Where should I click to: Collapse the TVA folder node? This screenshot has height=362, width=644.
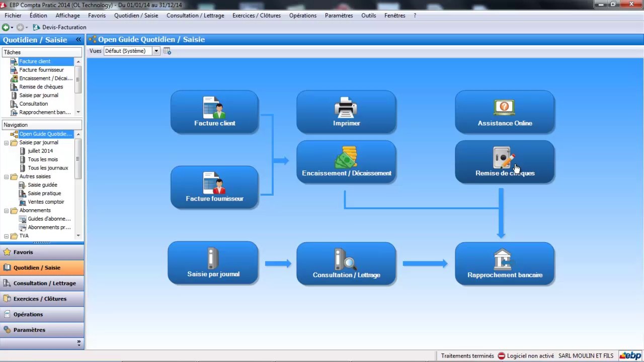pos(6,236)
